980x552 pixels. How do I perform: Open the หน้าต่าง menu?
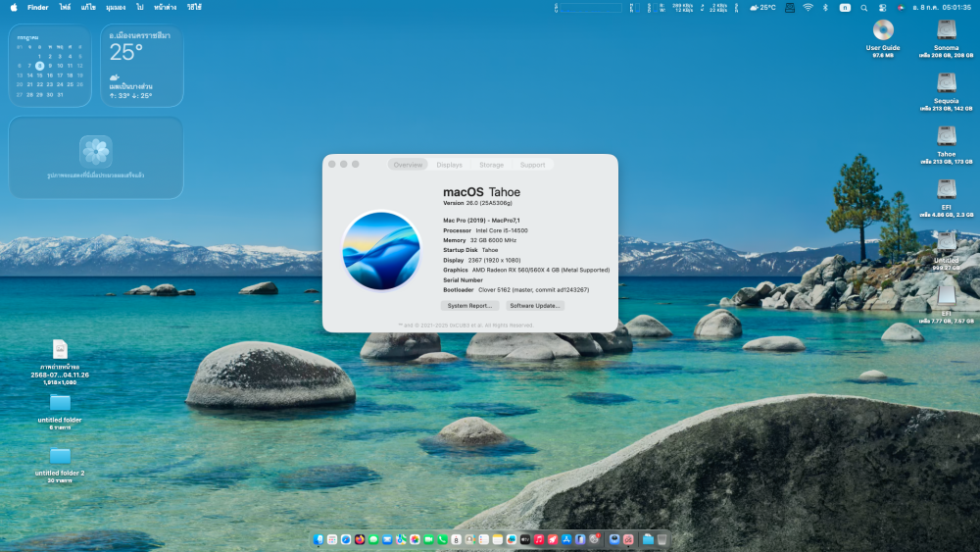coord(165,8)
